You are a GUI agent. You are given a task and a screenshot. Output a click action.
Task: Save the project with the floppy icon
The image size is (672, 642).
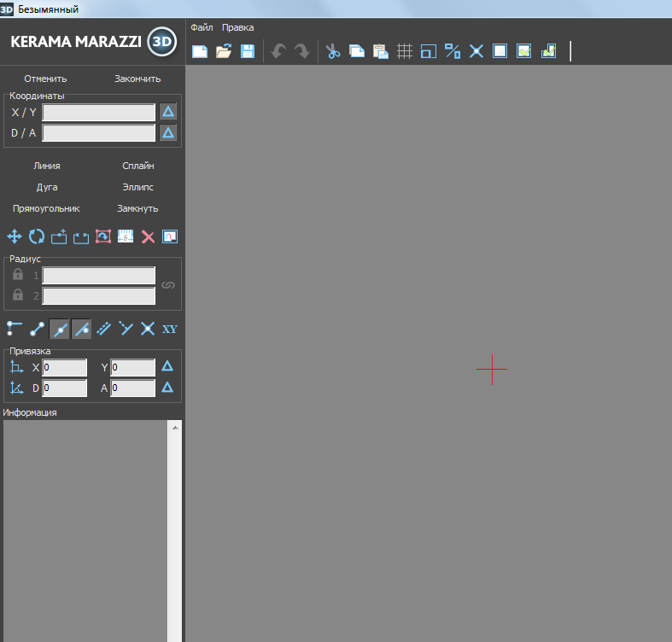[248, 51]
